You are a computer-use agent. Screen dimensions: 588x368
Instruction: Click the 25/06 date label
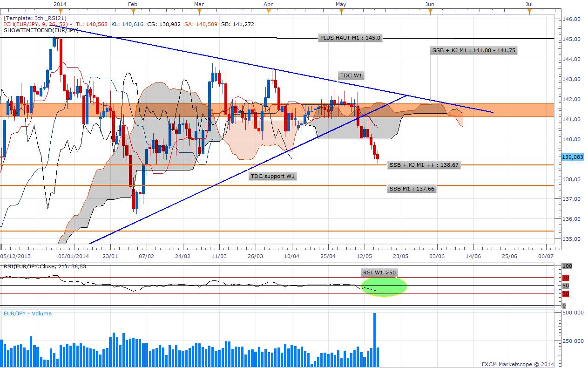(x=509, y=256)
